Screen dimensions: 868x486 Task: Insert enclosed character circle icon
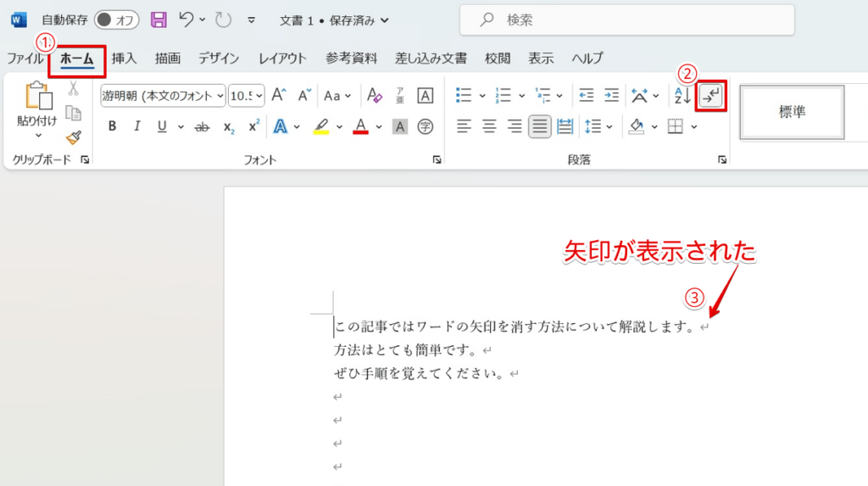[x=426, y=127]
